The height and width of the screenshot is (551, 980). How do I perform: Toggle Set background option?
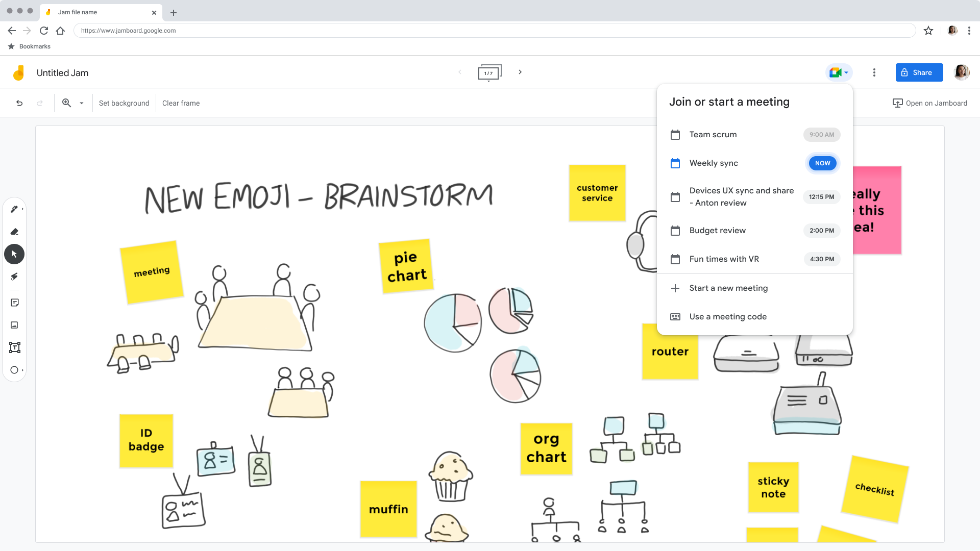click(124, 103)
